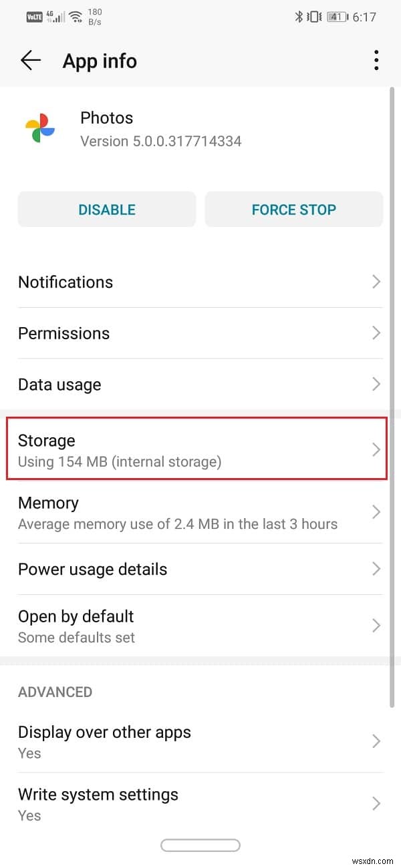This screenshot has width=401, height=868.
Task: Tap the back arrow icon
Action: [30, 60]
